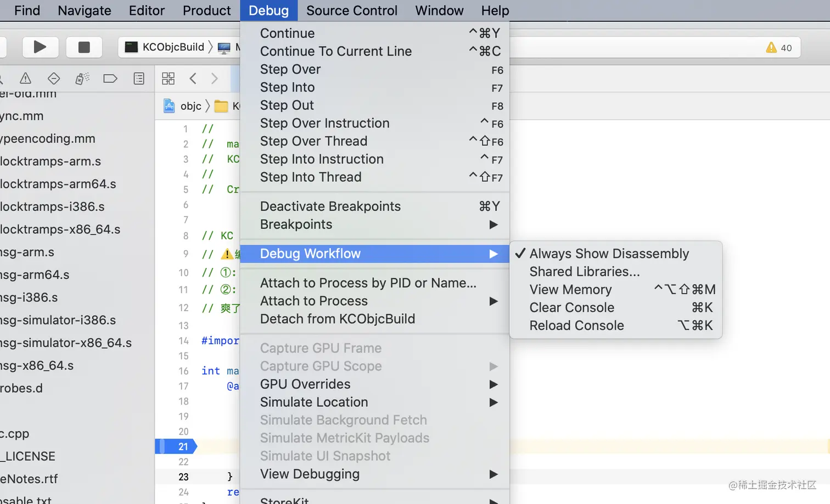
Task: Show the Test navigator diamond icon
Action: (x=54, y=79)
